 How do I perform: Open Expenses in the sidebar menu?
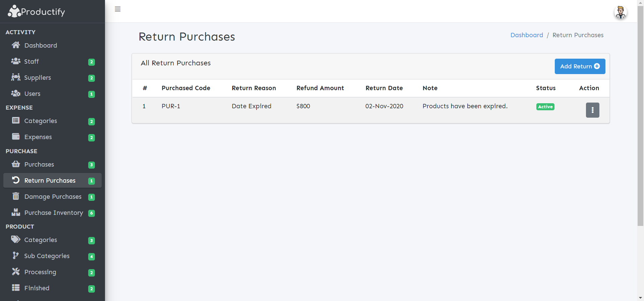[38, 137]
